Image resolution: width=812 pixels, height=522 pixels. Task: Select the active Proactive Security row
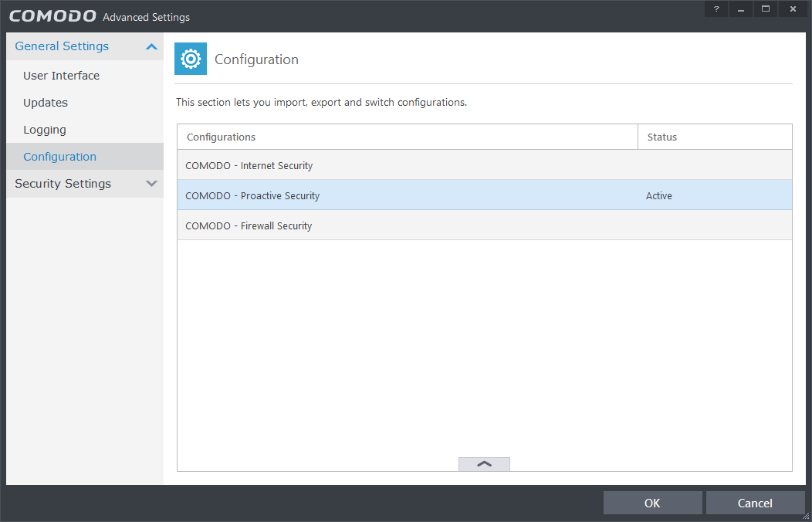tap(252, 195)
